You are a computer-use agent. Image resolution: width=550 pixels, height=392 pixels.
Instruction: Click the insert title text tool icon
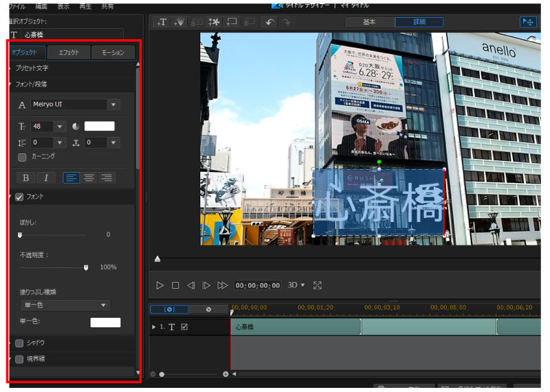tap(162, 22)
